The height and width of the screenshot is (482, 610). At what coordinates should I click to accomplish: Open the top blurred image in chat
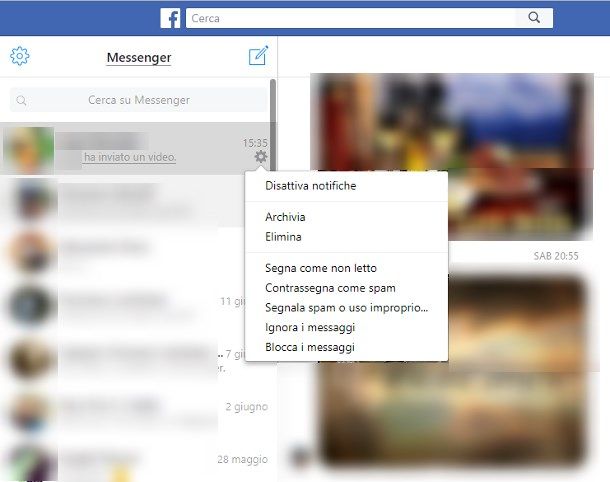(x=452, y=156)
